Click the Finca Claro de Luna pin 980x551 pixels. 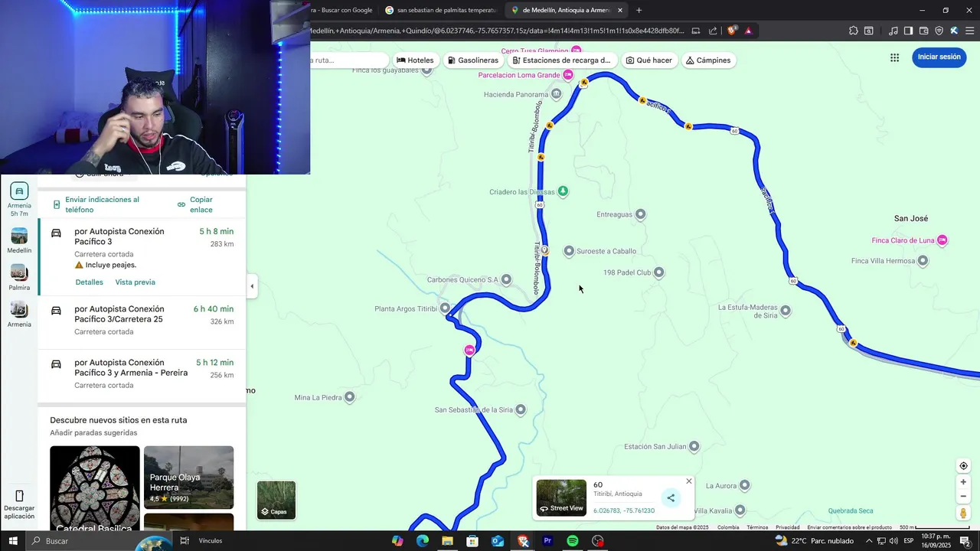[x=942, y=240]
